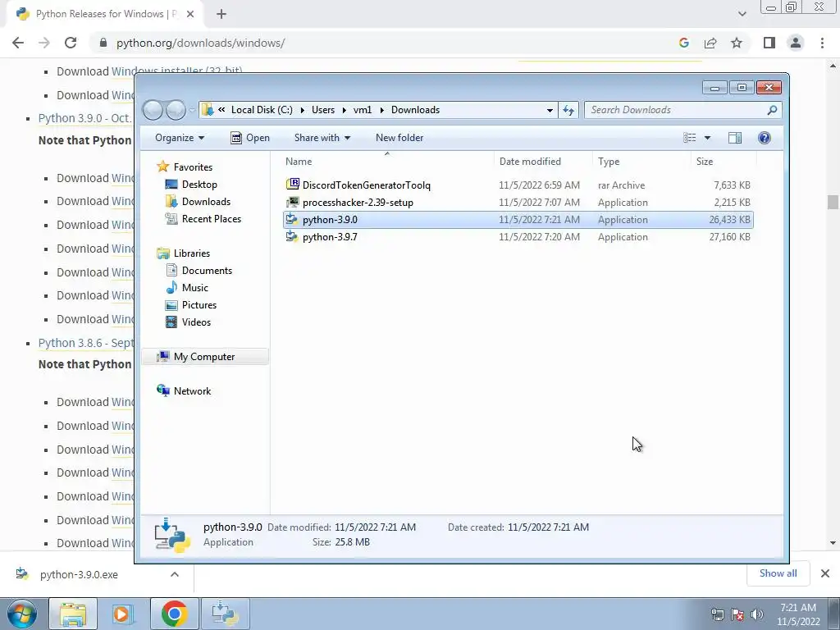Refresh the Downloads folder via address bar button
Viewport: 840px width, 630px height.
[568, 110]
